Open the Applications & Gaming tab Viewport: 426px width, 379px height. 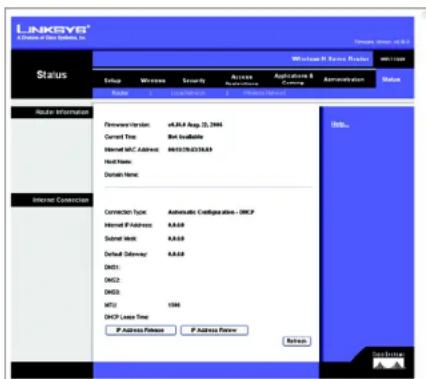point(293,79)
